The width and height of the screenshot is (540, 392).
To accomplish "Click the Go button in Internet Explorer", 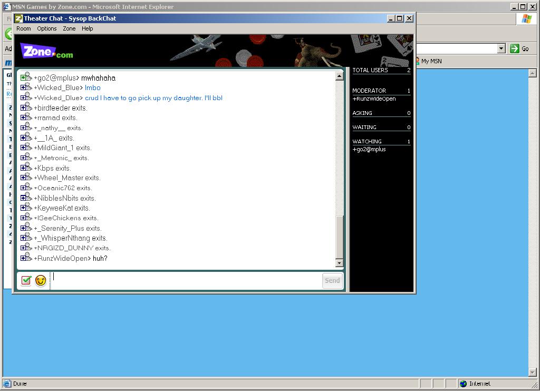I will 519,48.
